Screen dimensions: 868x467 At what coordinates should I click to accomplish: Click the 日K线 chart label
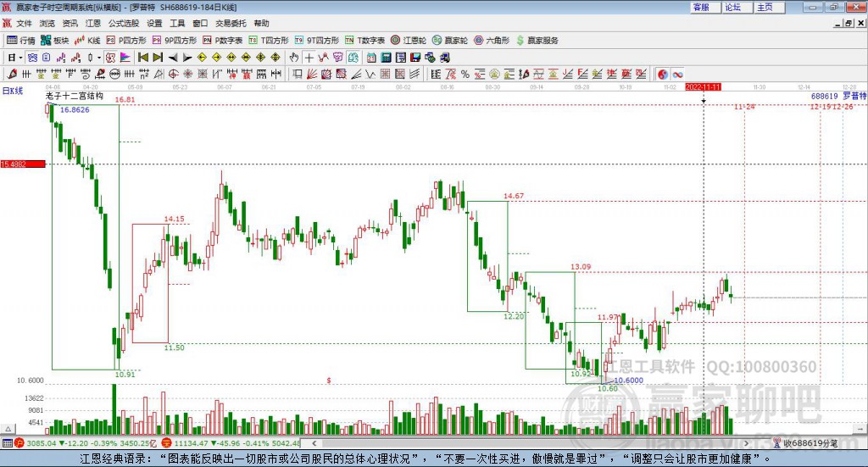click(x=13, y=92)
